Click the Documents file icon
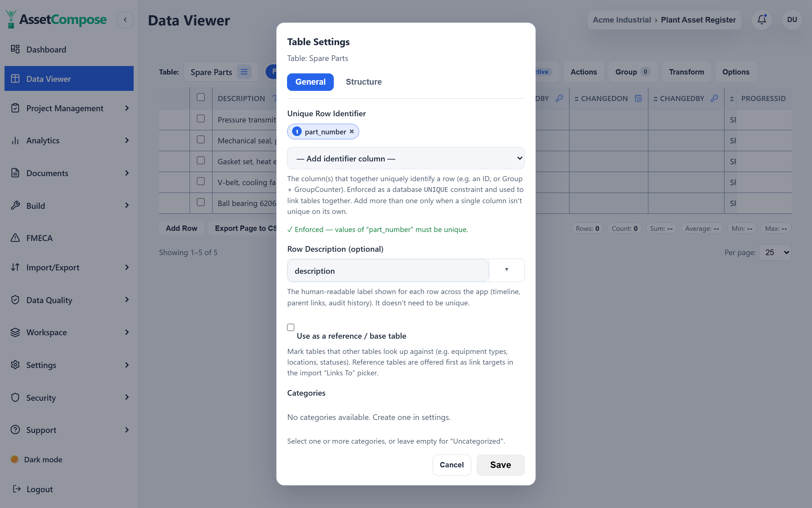 [x=15, y=173]
